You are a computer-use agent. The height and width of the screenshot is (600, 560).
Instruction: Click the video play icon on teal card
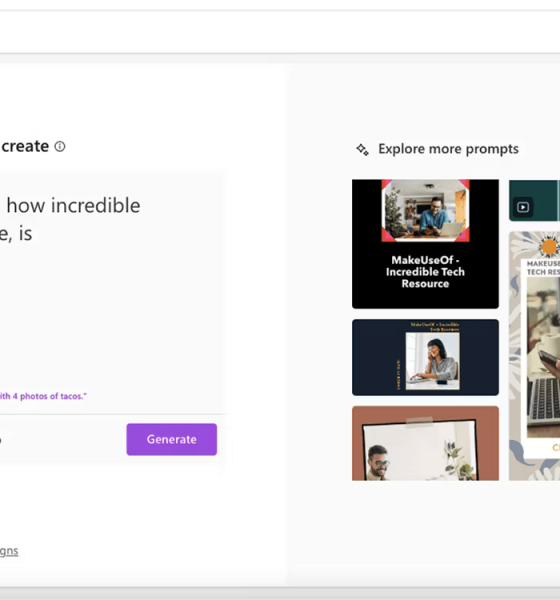tap(523, 207)
